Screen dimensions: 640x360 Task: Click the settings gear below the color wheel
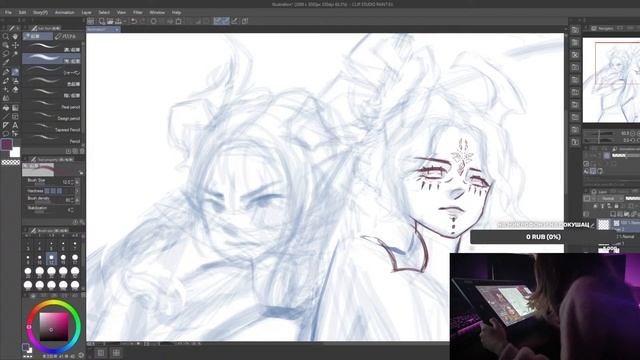(81, 356)
